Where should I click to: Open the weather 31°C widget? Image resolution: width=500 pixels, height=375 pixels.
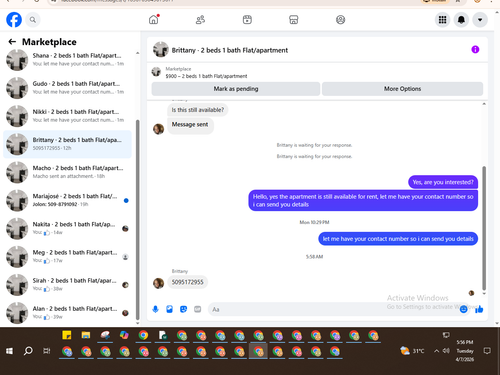click(413, 351)
